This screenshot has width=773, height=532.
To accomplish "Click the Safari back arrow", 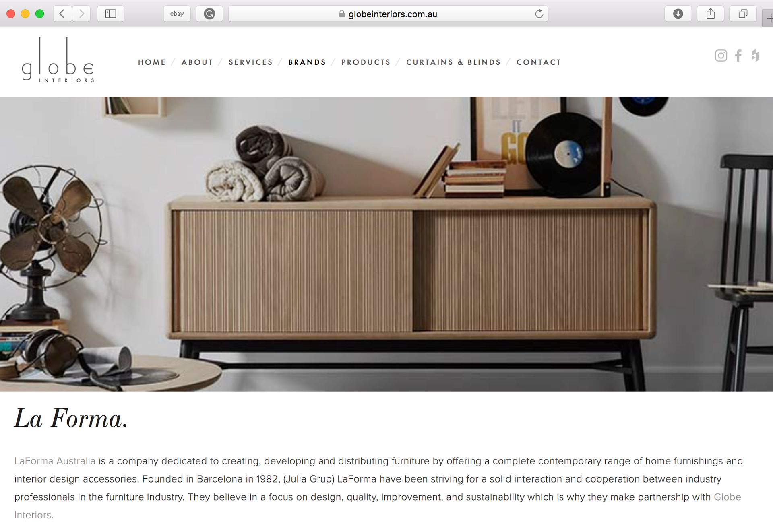I will (62, 14).
